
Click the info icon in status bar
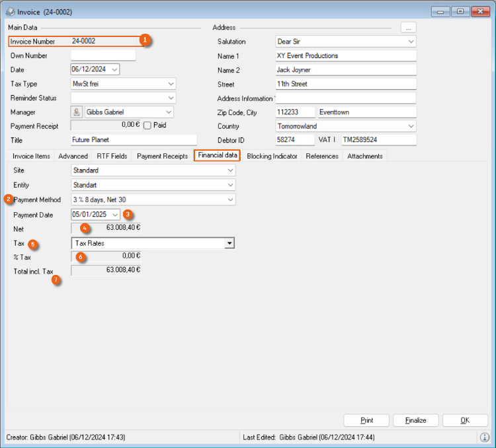(x=484, y=437)
